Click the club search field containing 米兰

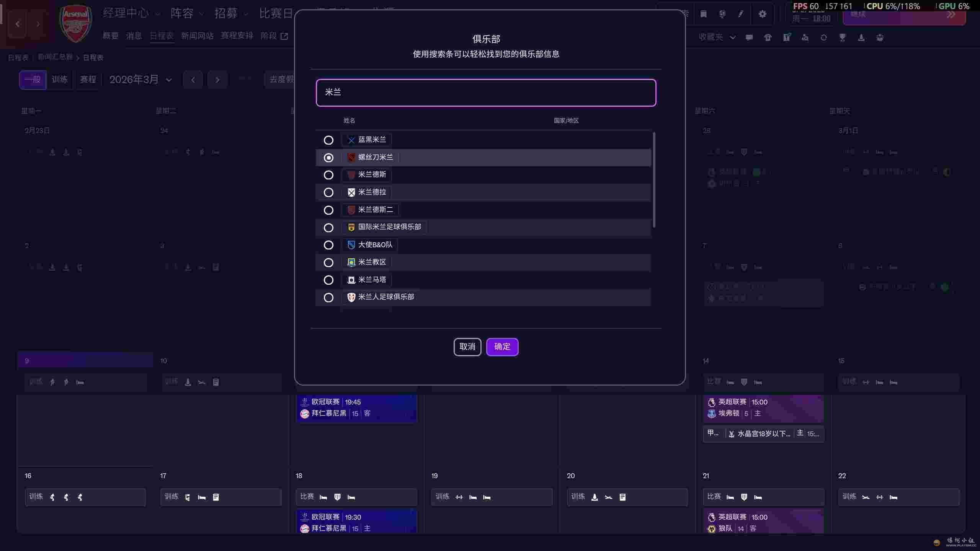[486, 93]
